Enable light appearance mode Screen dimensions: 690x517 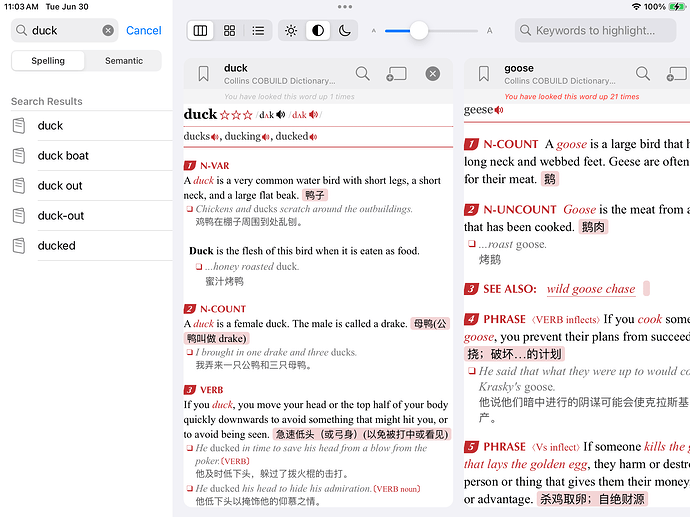click(291, 30)
